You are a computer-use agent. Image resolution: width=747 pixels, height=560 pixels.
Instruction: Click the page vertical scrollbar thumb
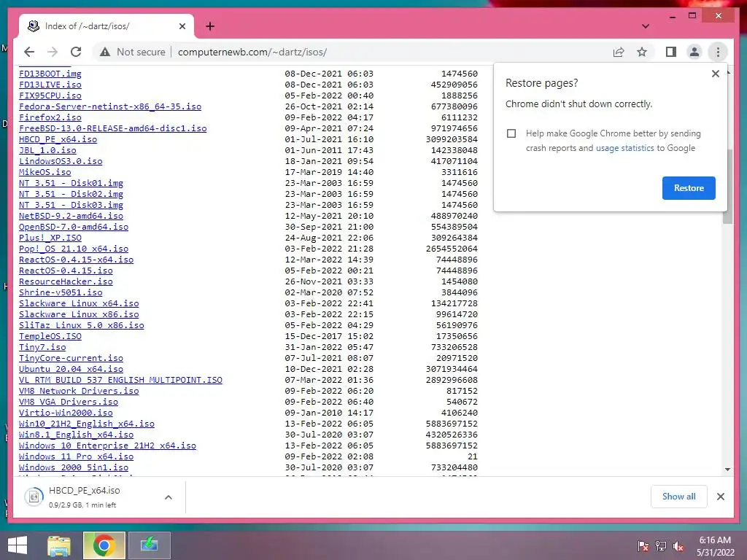pyautogui.click(x=727, y=186)
